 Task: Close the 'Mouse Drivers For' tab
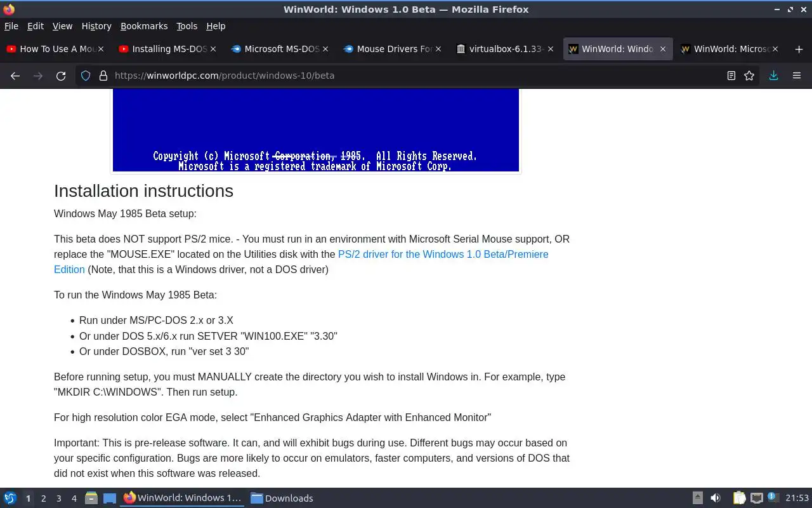point(438,49)
